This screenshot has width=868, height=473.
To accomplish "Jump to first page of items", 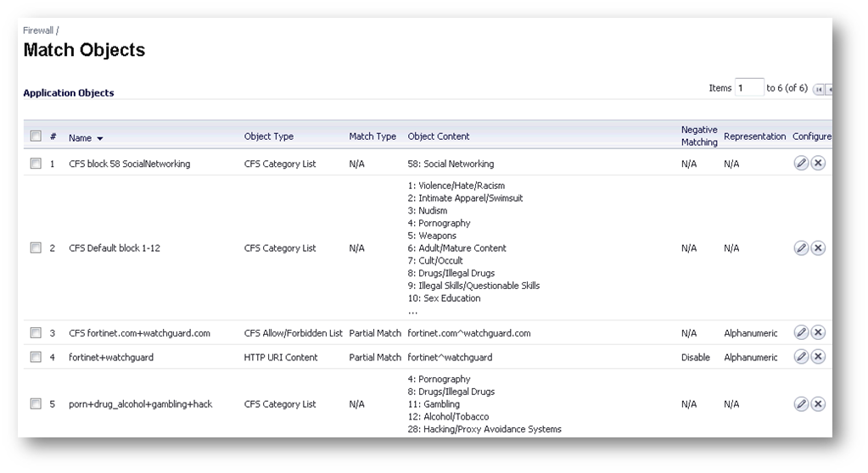I will click(x=818, y=89).
